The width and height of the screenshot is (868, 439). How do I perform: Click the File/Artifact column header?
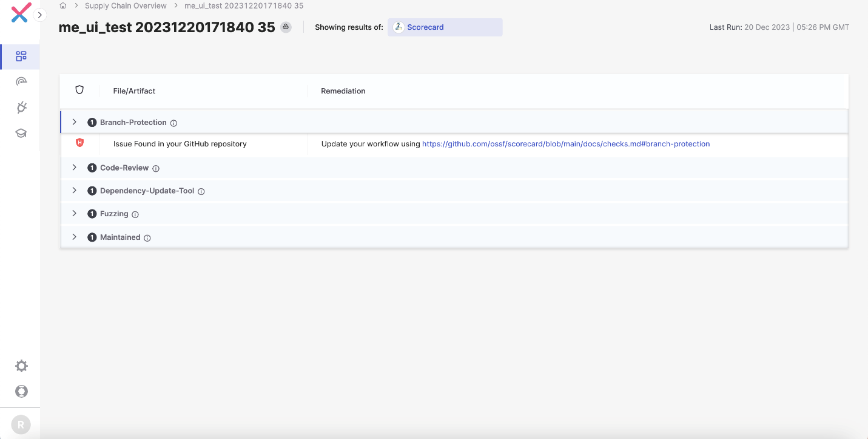click(134, 91)
